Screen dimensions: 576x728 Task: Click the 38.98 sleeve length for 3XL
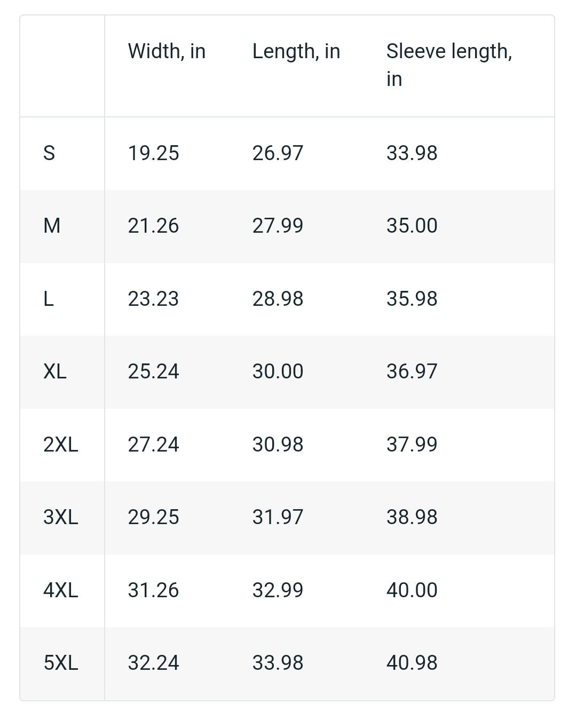pos(412,517)
